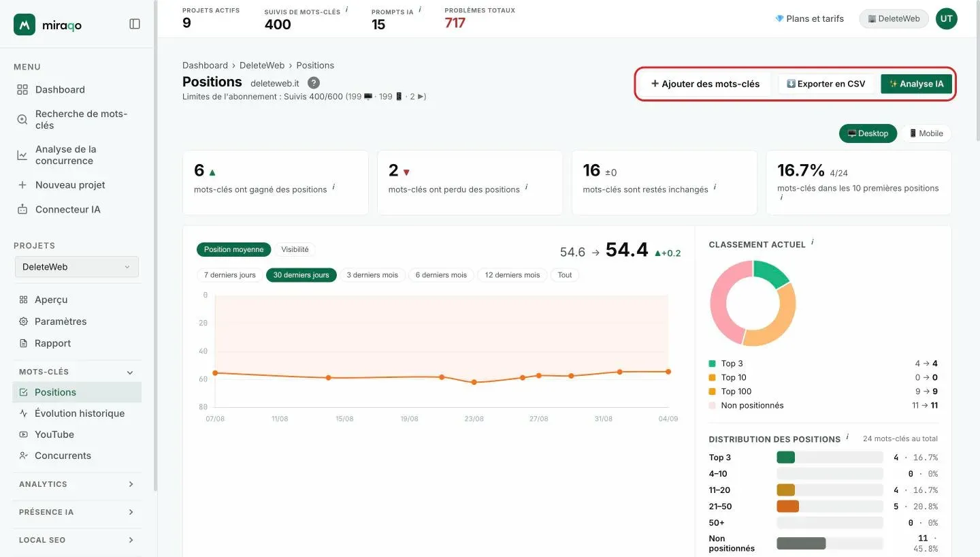This screenshot has height=557, width=980.
Task: Click the help question mark beside deleteweb.it
Action: (314, 82)
